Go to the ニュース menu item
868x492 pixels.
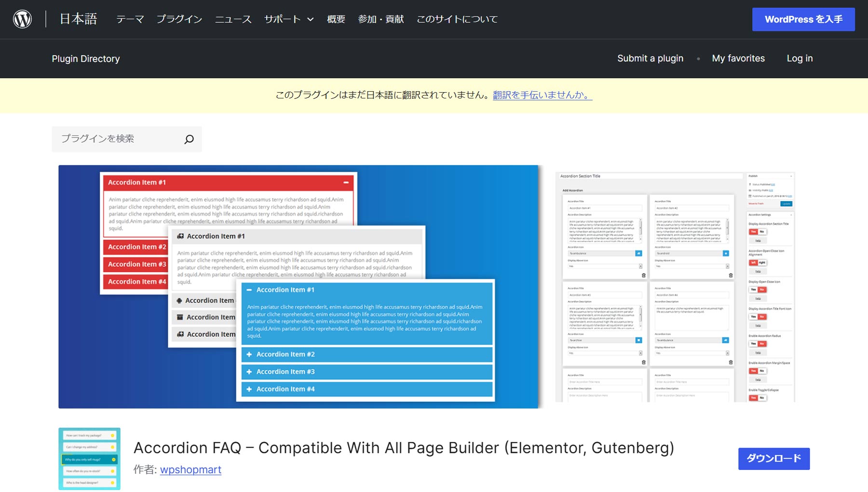click(233, 19)
